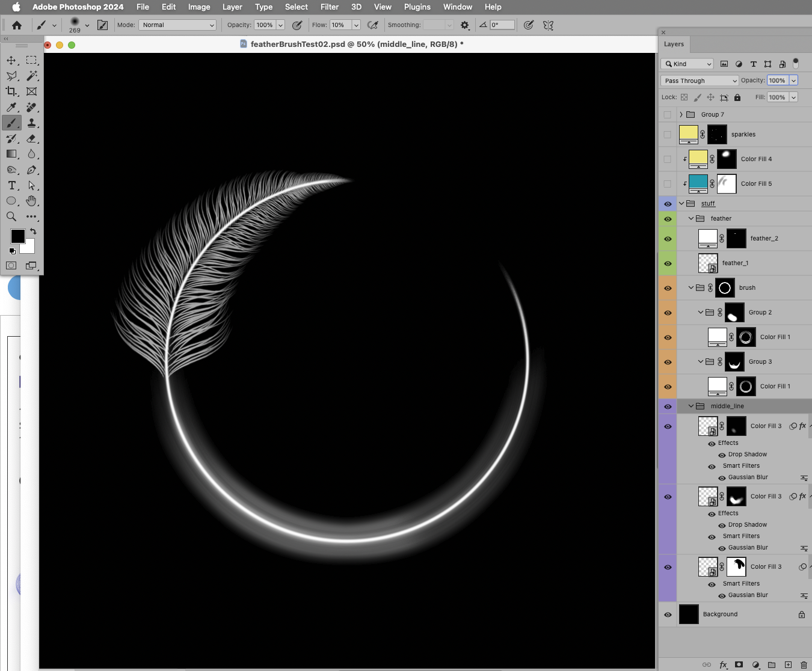Image resolution: width=812 pixels, height=671 pixels.
Task: Select the Crop tool
Action: tap(12, 91)
